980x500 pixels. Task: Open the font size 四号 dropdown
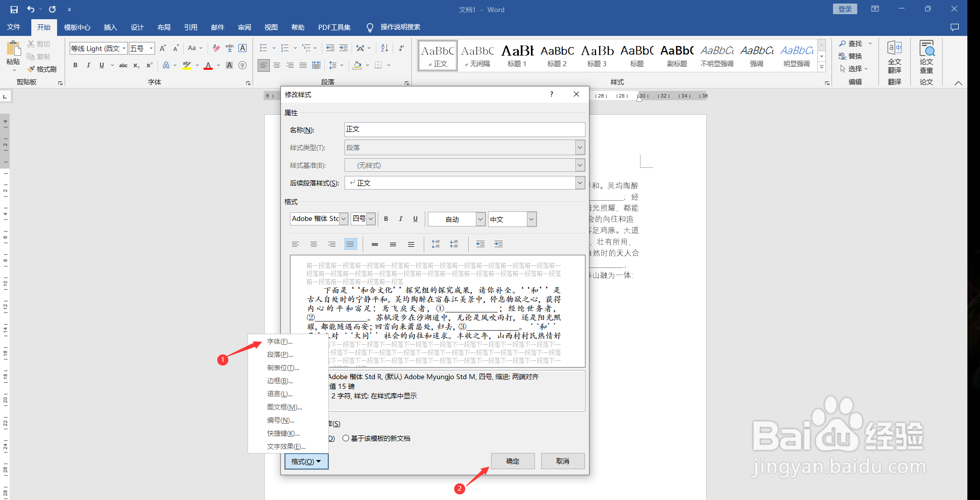click(371, 219)
